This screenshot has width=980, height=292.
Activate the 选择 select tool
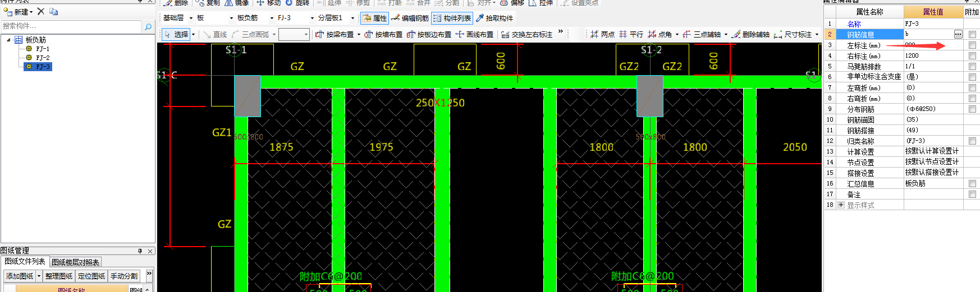pyautogui.click(x=176, y=35)
